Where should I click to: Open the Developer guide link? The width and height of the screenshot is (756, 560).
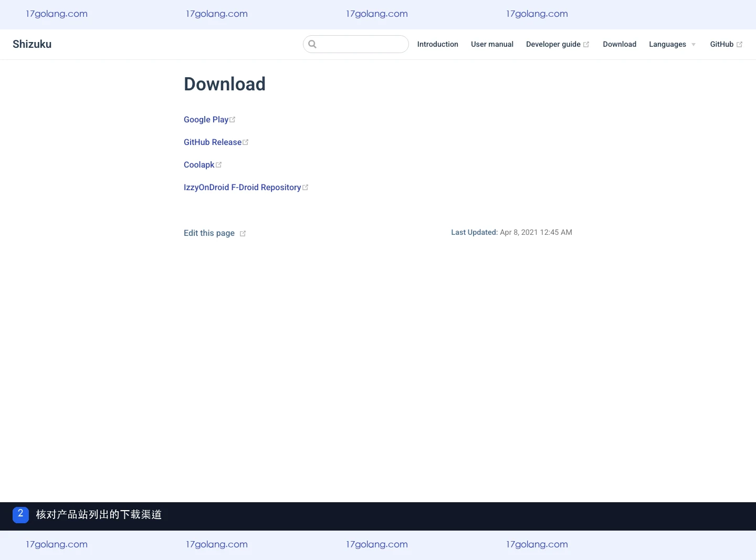[x=558, y=44]
